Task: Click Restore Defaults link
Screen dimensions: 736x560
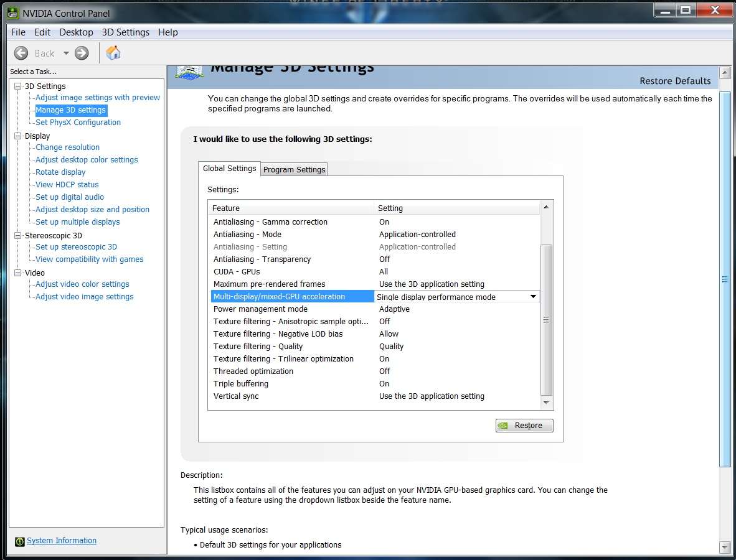Action: pos(675,81)
